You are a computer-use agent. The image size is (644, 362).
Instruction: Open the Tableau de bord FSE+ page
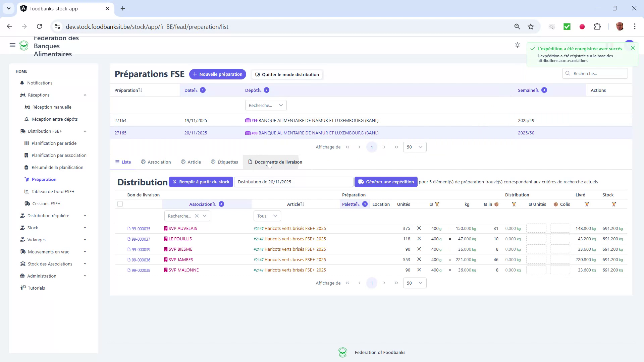point(53,191)
